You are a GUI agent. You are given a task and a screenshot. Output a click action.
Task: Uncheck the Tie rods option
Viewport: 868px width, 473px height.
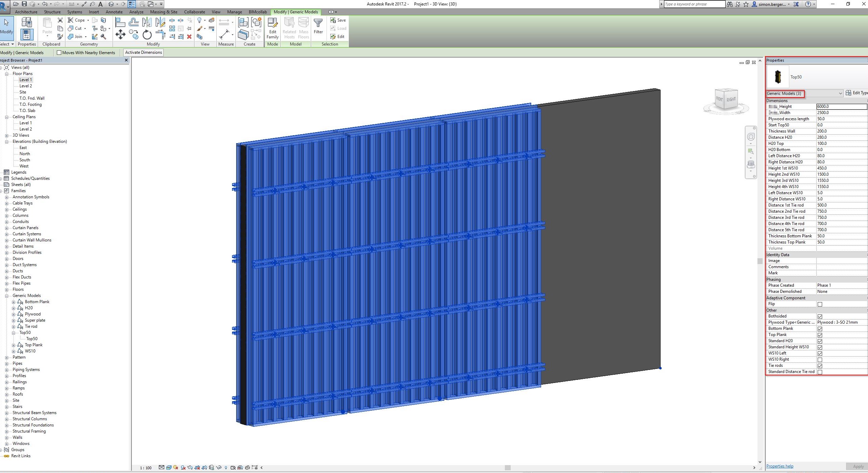coord(820,366)
